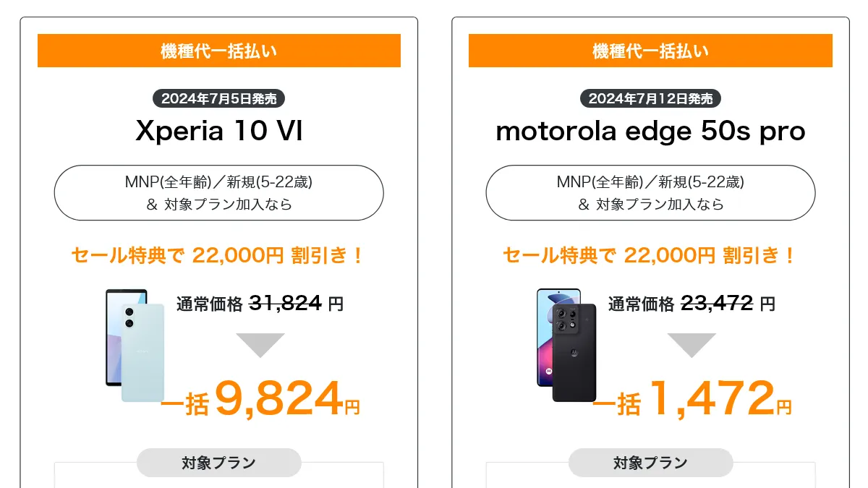This screenshot has height=488, width=868.
Task: Select the left 機種代一括払い orange banner
Action: (x=219, y=51)
